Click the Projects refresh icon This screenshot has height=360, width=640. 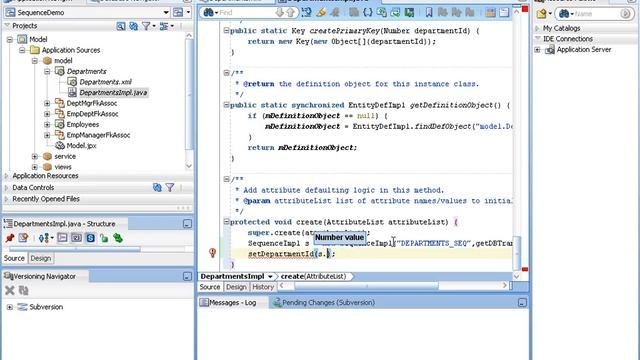(x=133, y=26)
